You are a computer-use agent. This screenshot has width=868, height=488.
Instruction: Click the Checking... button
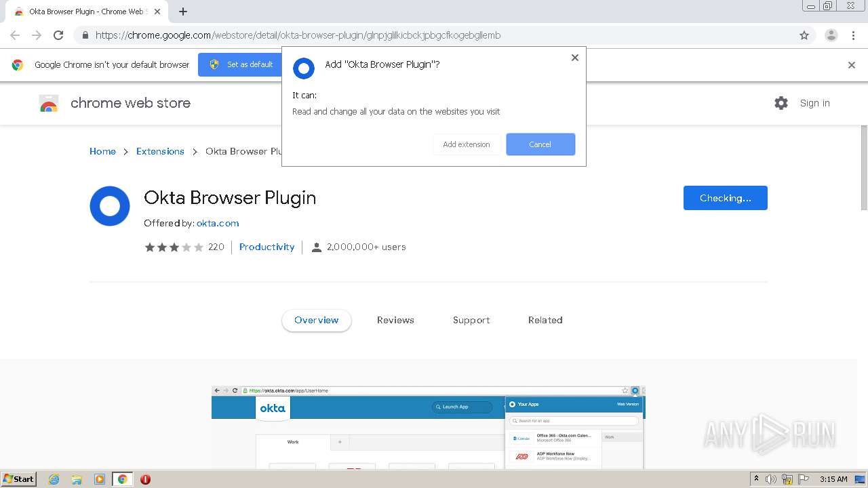[726, 198]
